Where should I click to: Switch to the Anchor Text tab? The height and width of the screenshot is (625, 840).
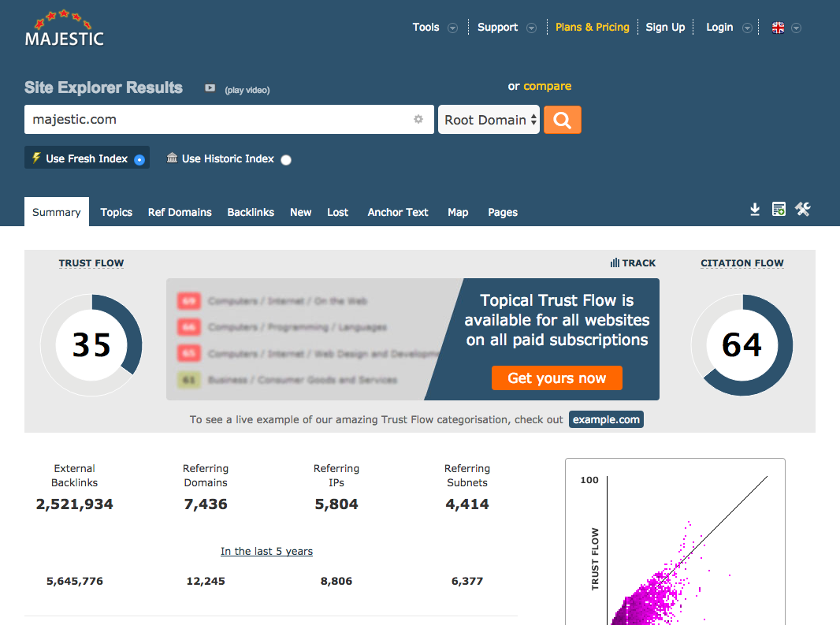coord(398,212)
